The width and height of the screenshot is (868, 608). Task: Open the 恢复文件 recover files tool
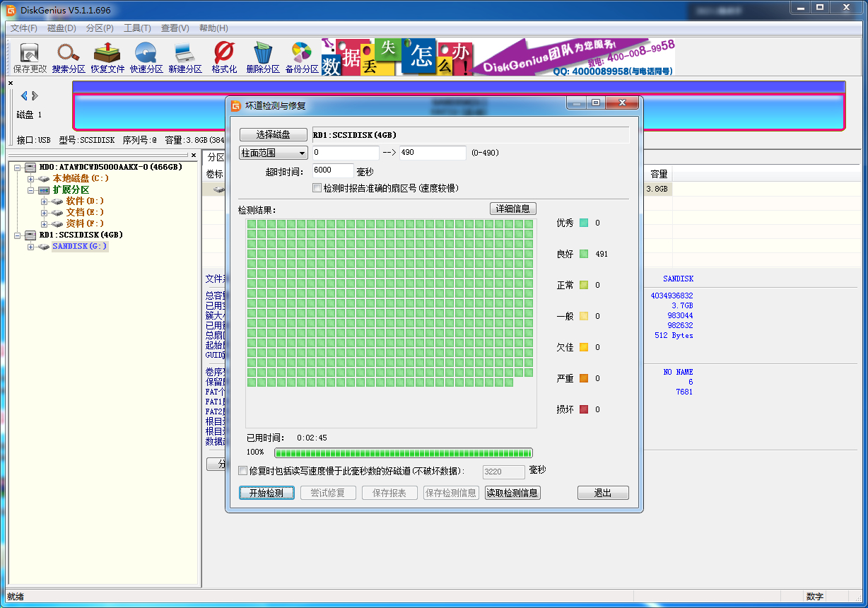click(x=107, y=53)
